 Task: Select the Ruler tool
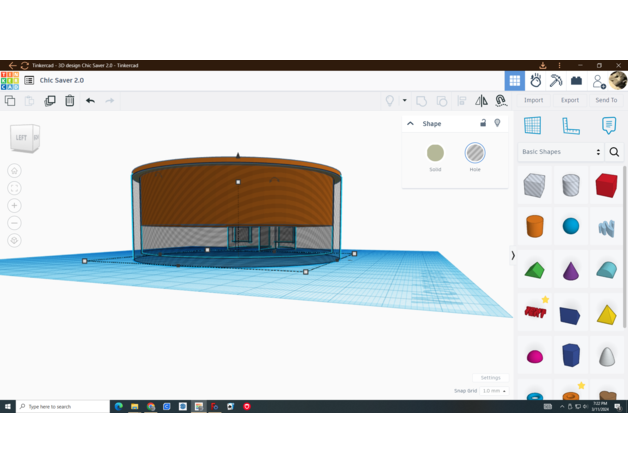[570, 125]
